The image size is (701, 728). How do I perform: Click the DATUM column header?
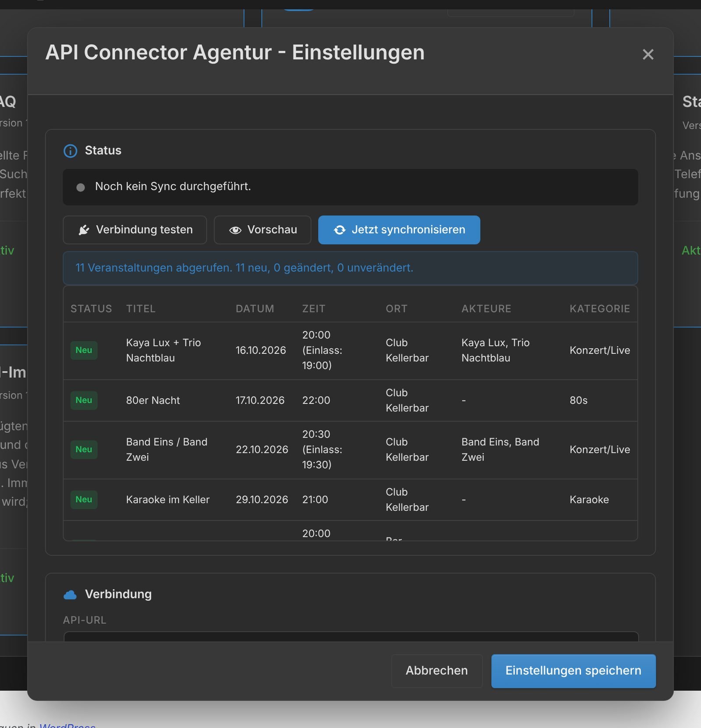pyautogui.click(x=255, y=309)
